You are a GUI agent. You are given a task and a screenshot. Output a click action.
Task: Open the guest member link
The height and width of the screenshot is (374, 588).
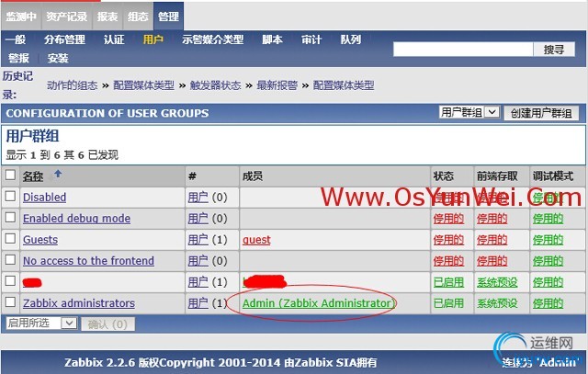pyautogui.click(x=256, y=240)
